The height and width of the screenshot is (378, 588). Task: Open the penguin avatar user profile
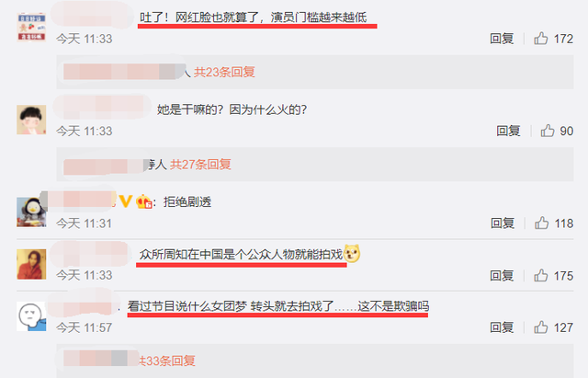pos(31,212)
